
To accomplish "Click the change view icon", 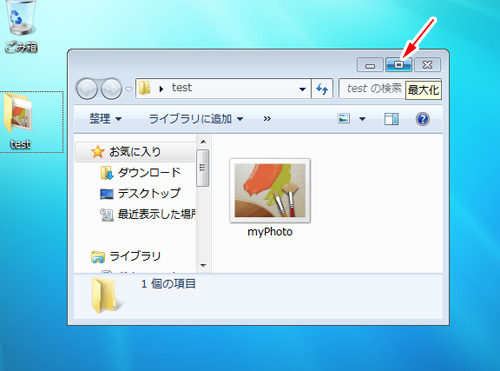I will [344, 118].
